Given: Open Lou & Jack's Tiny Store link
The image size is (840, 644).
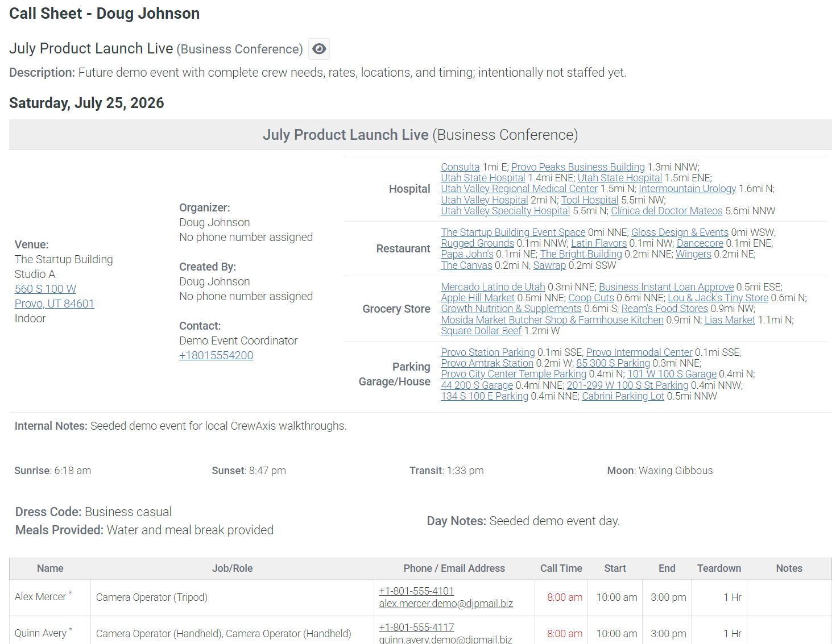Looking at the screenshot, I should pyautogui.click(x=718, y=298).
